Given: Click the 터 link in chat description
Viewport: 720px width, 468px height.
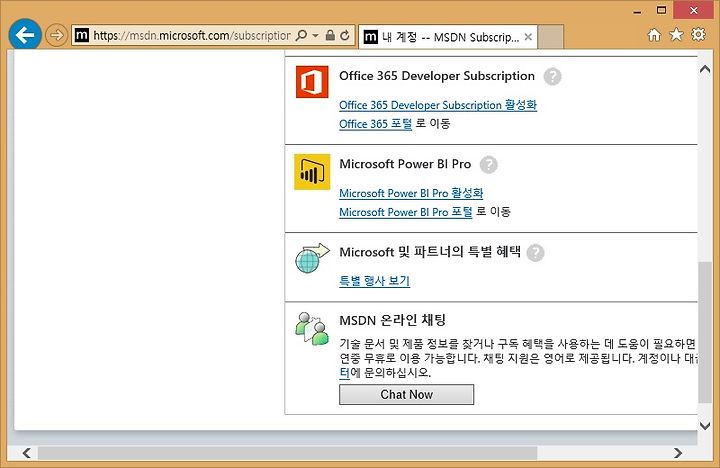Looking at the screenshot, I should click(344, 372).
